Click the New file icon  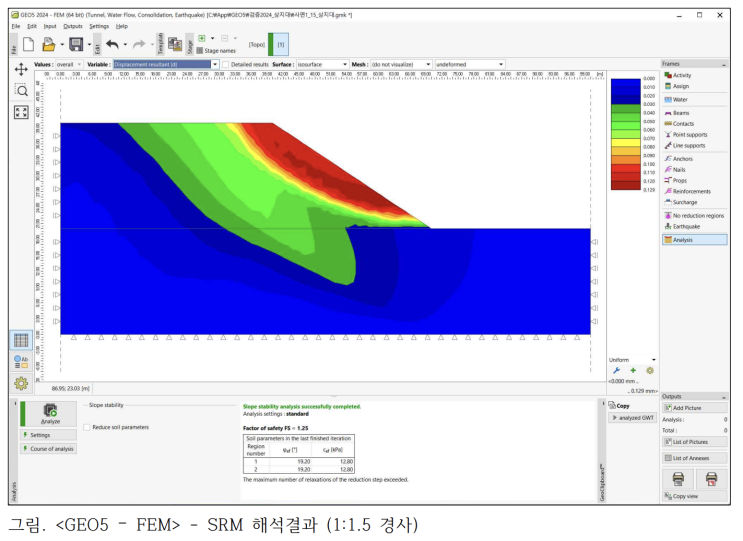click(x=28, y=45)
